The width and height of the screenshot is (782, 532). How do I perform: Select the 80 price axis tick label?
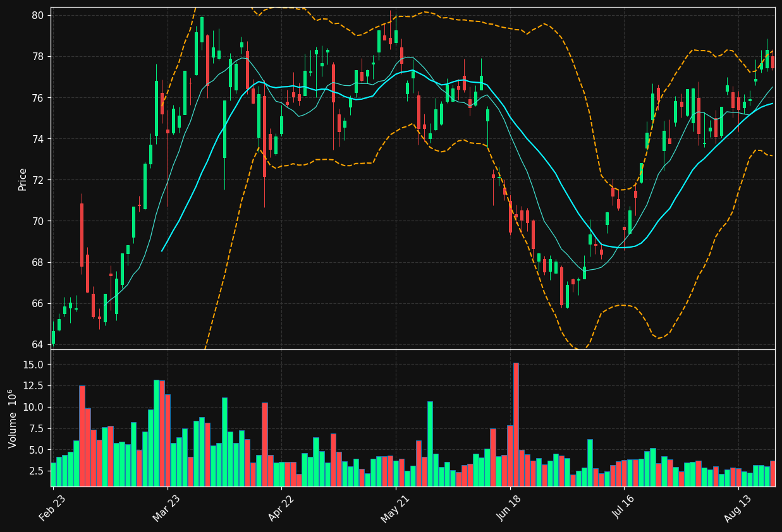point(38,15)
